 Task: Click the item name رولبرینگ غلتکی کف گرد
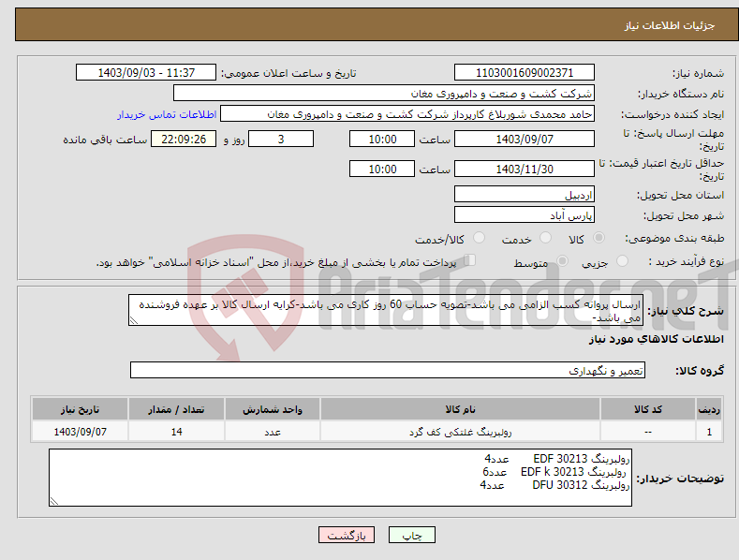coord(460,432)
